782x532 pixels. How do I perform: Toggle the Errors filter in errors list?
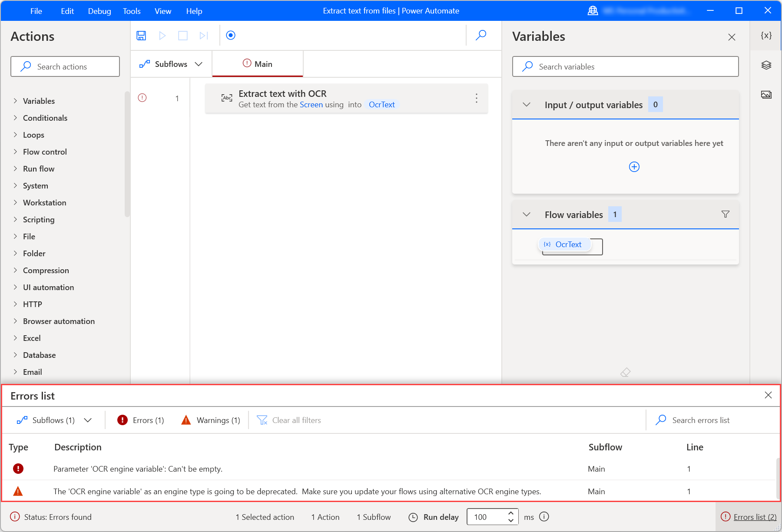coord(140,420)
